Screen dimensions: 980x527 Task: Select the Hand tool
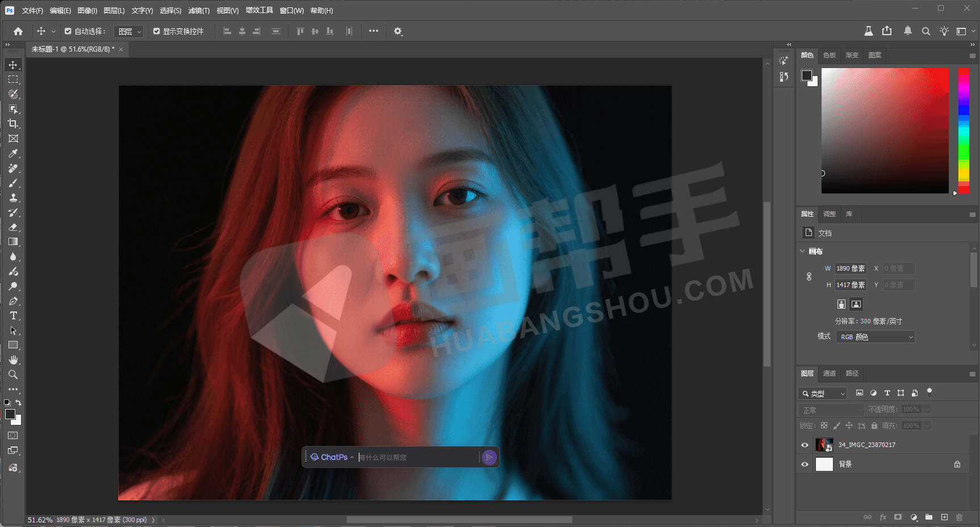click(13, 360)
